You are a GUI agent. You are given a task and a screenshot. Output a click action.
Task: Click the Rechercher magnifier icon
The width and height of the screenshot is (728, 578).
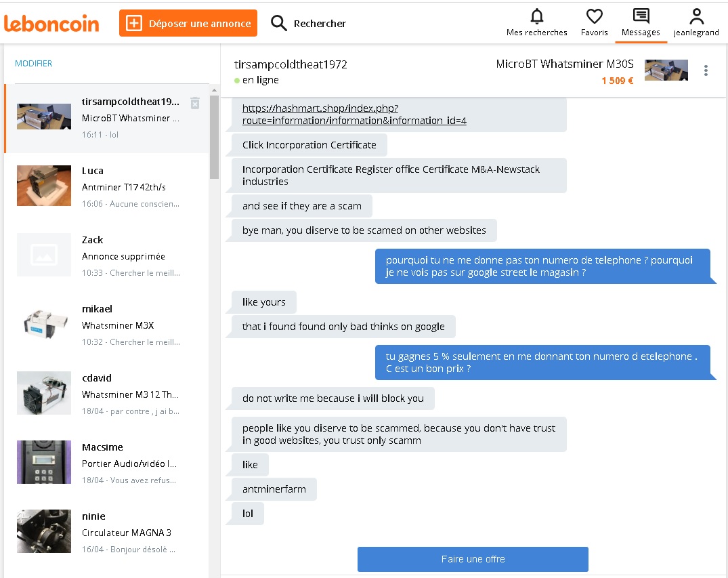[278, 23]
